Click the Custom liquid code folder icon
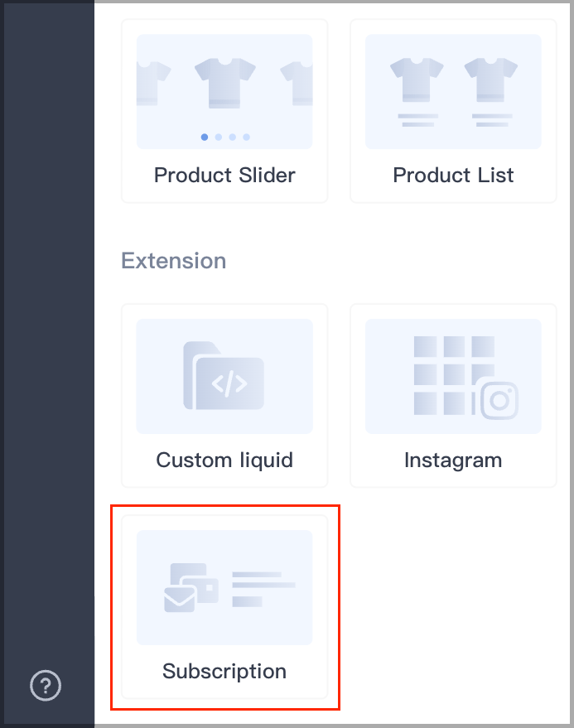The height and width of the screenshot is (728, 574). (224, 376)
